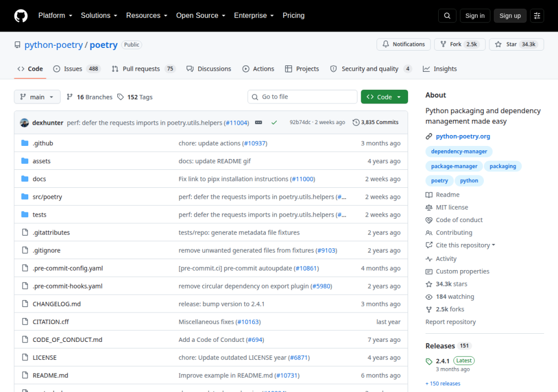The image size is (558, 392).
Task: Click the dexhunter avatar image
Action: tap(25, 122)
